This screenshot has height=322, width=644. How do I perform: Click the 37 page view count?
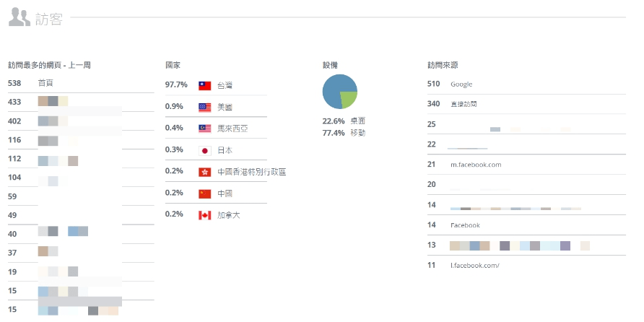coord(12,253)
